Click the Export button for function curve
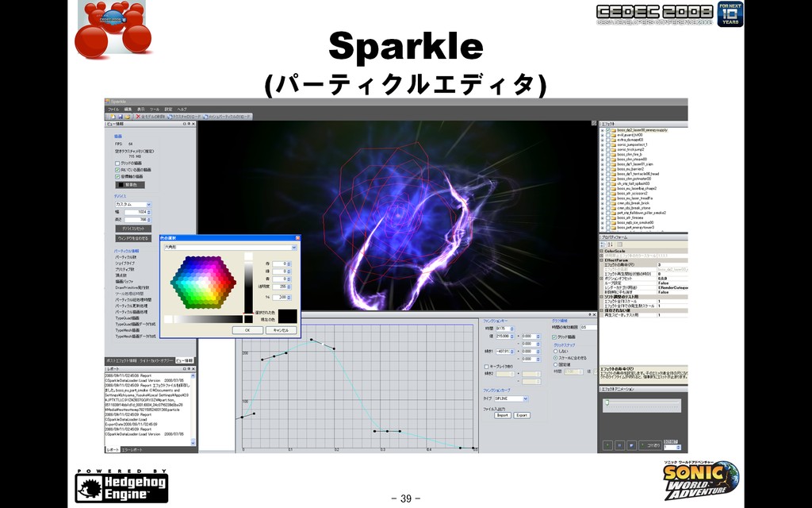The height and width of the screenshot is (508, 812). 522,415
